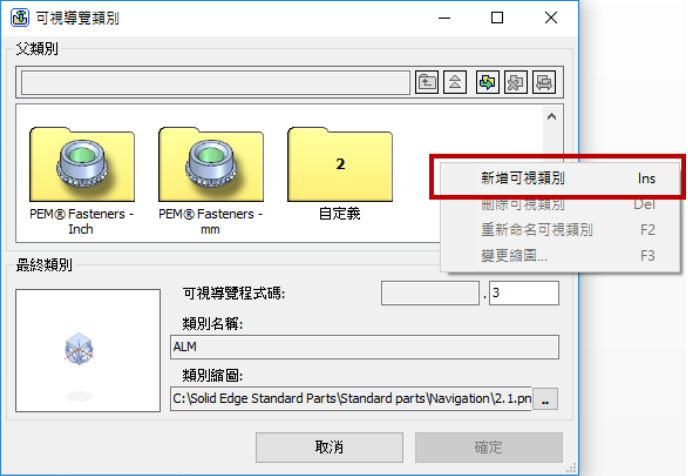The image size is (688, 476).
Task: Open the browse button for 類別縮圖 path
Action: (x=545, y=399)
